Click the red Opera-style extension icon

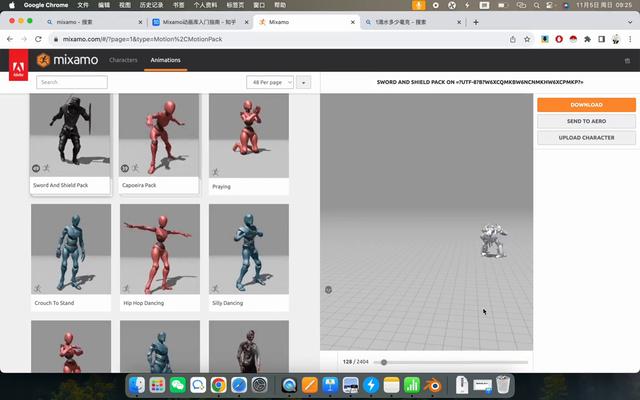(559, 39)
